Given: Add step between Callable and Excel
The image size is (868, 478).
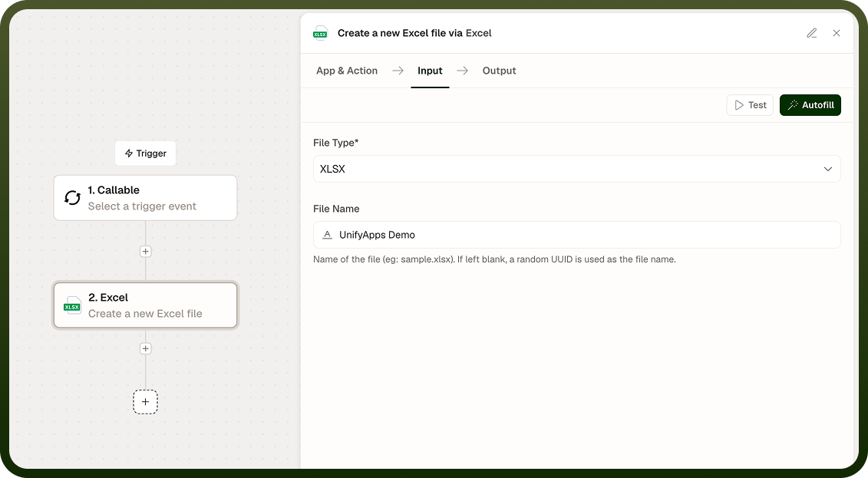Looking at the screenshot, I should point(146,251).
